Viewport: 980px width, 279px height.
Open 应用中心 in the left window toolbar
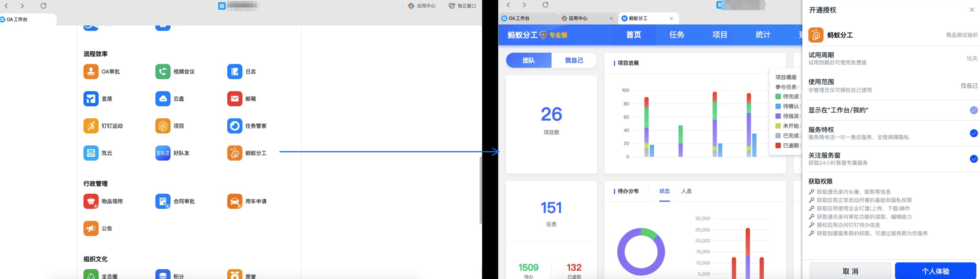pyautogui.click(x=422, y=6)
